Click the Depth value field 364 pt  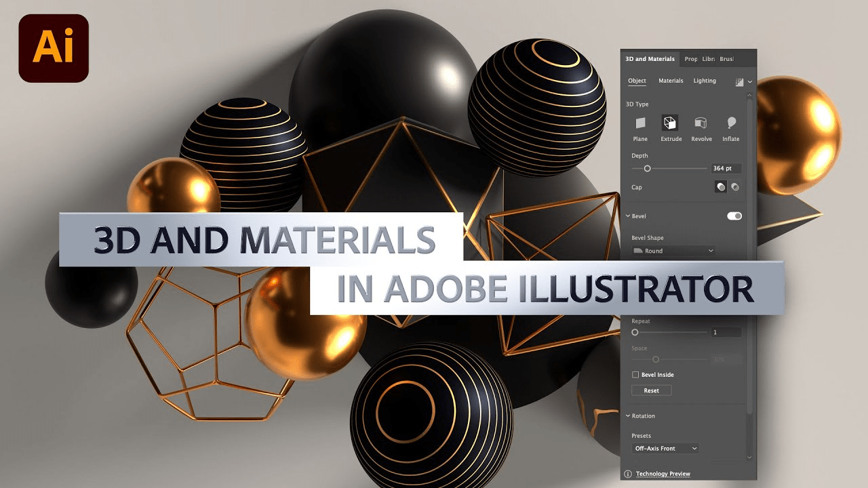(x=726, y=168)
